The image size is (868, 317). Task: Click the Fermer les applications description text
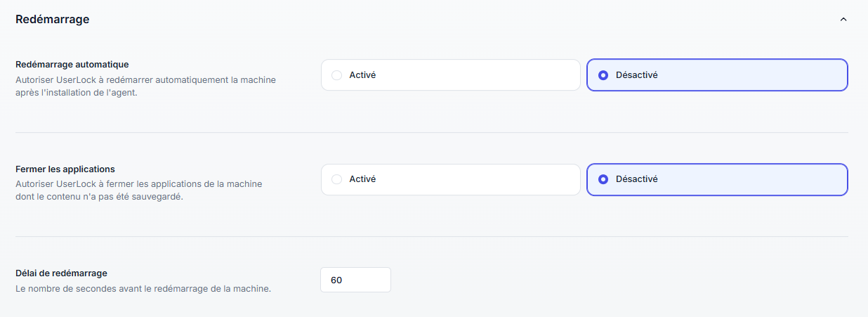tap(138, 190)
